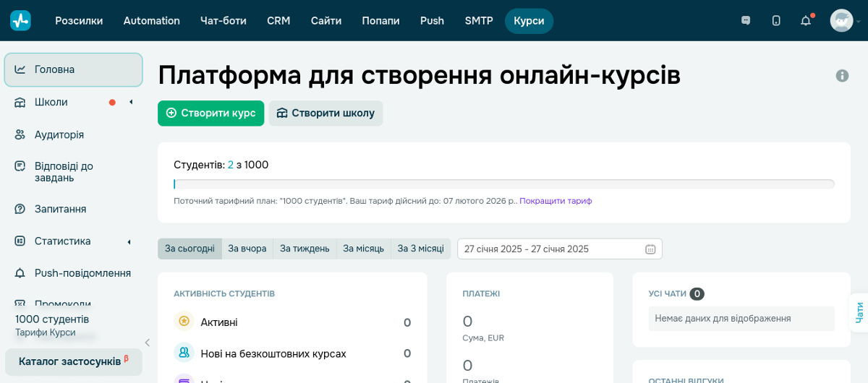Viewport: 868px width, 383px height.
Task: Click the students count link 2
Action: point(231,165)
